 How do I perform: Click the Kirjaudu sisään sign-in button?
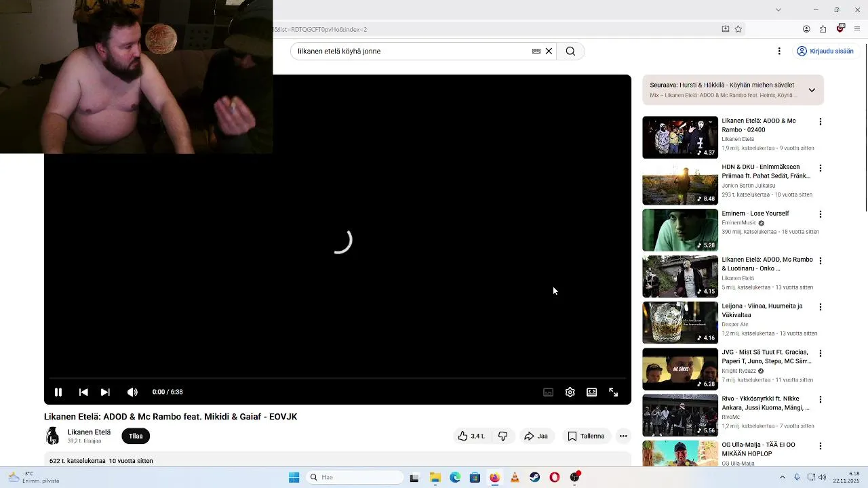click(x=825, y=51)
